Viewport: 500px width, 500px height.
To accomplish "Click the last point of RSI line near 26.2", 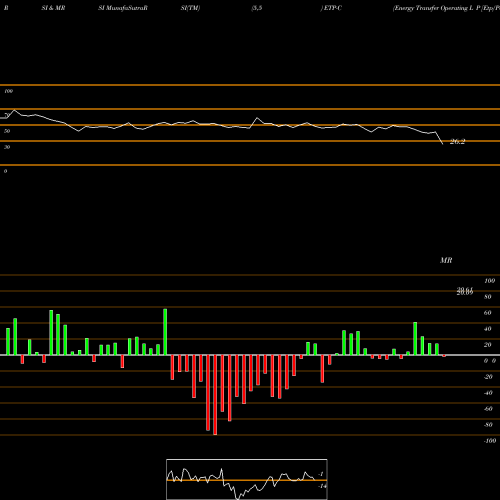I will 443,144.
